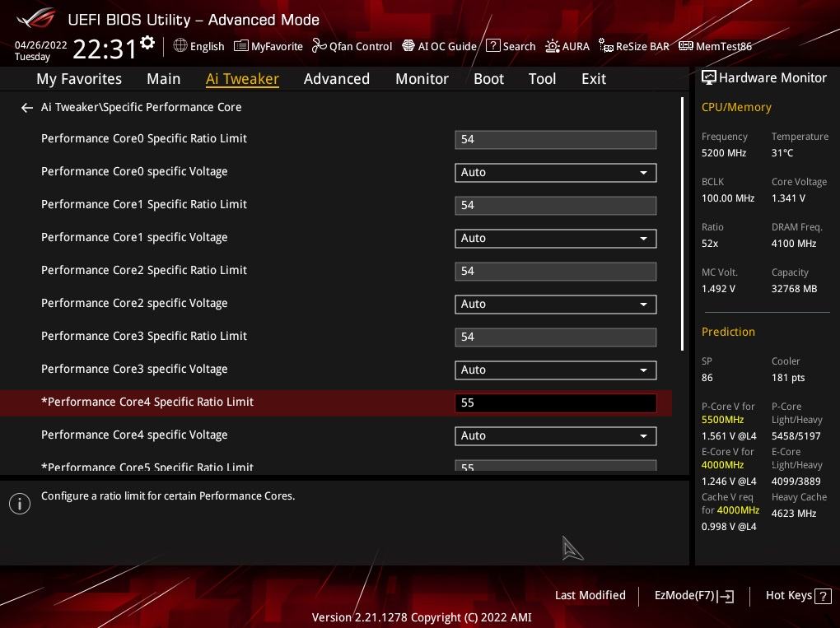
Task: Click the Prediction section heading
Action: pos(728,332)
